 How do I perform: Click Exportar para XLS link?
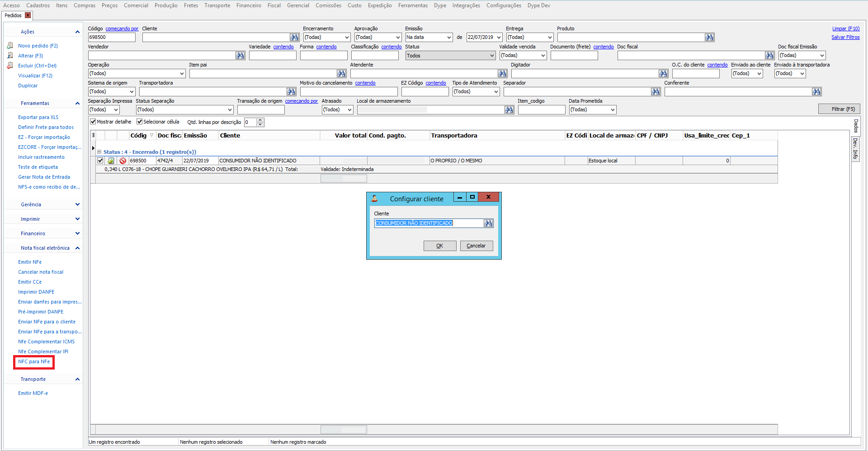38,117
